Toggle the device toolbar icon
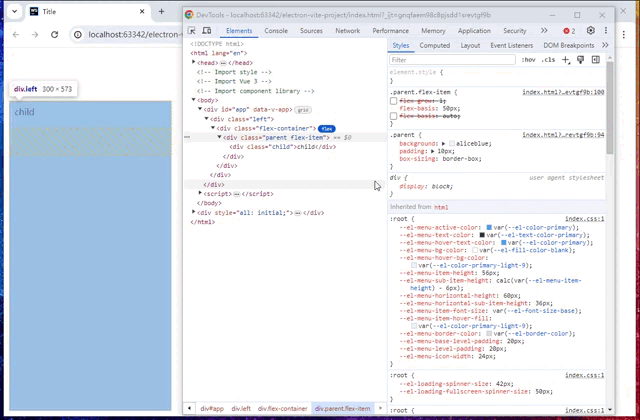The height and width of the screenshot is (420, 640). tap(207, 31)
